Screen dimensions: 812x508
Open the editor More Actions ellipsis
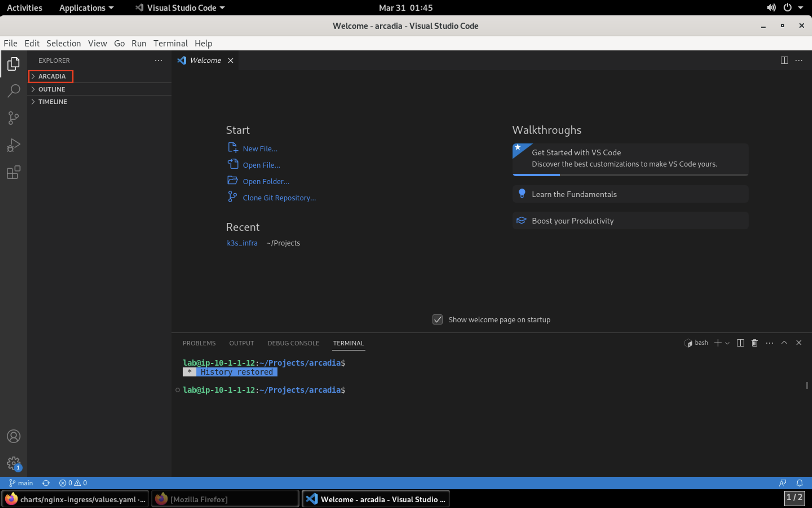coord(799,60)
